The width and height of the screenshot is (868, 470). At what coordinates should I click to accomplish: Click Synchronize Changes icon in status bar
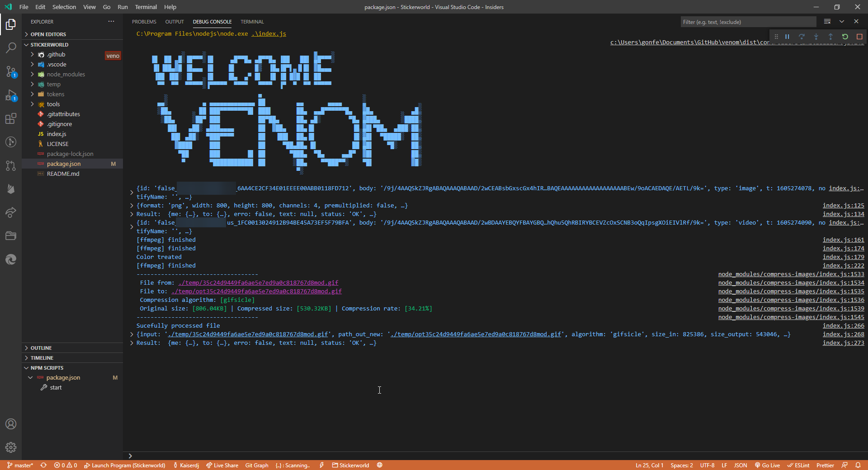point(43,465)
